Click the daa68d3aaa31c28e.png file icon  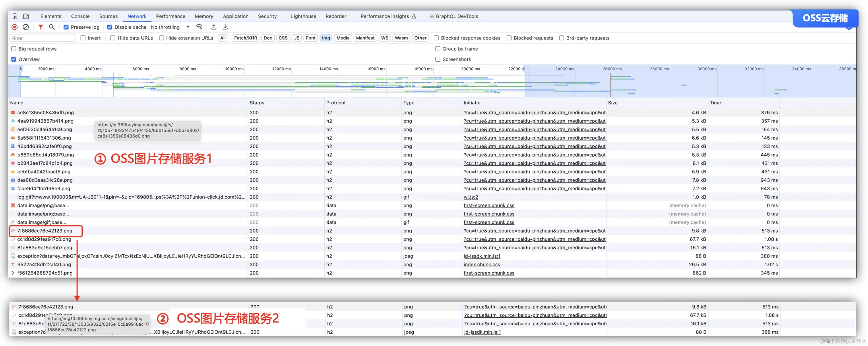tap(13, 180)
